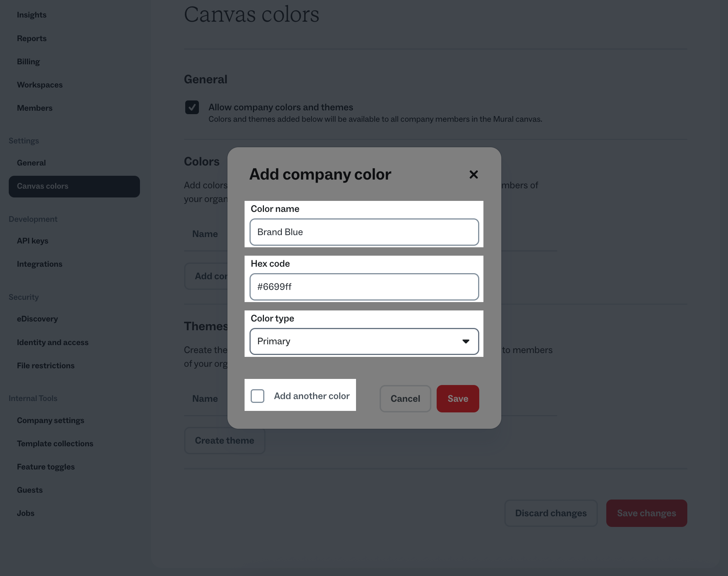
Task: Open Integrations page
Action: (x=40, y=264)
